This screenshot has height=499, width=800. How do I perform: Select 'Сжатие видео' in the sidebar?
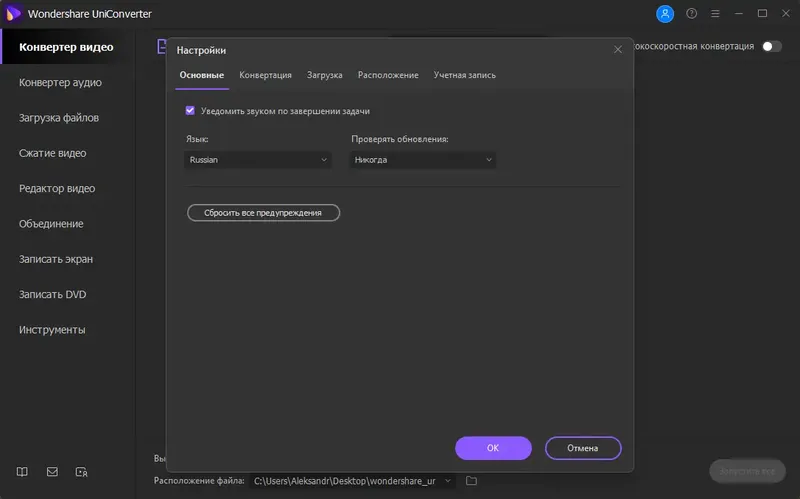coord(53,153)
